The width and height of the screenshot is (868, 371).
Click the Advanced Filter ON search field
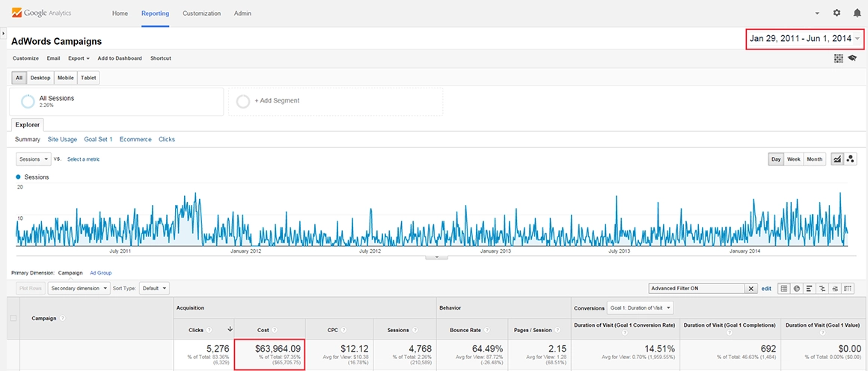[697, 289]
